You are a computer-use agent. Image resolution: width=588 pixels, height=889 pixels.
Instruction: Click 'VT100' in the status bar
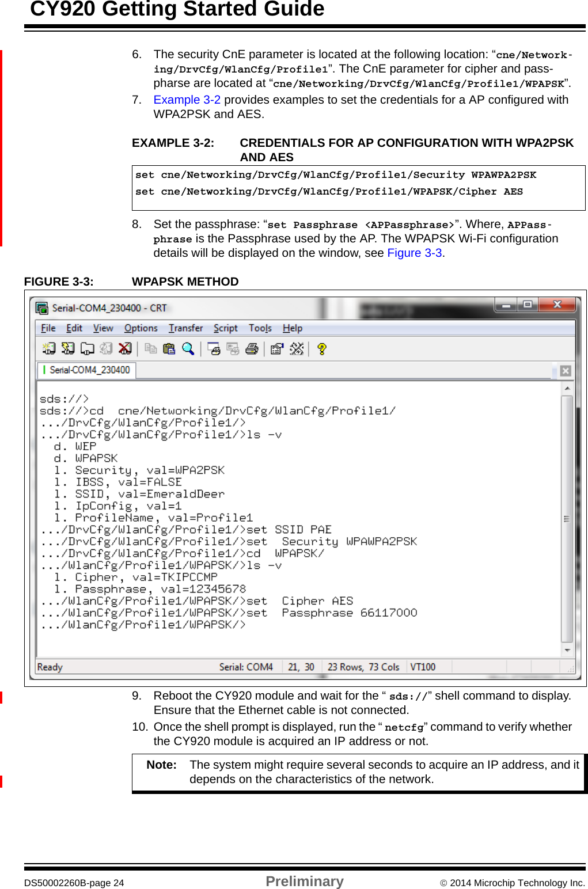[x=423, y=667]
